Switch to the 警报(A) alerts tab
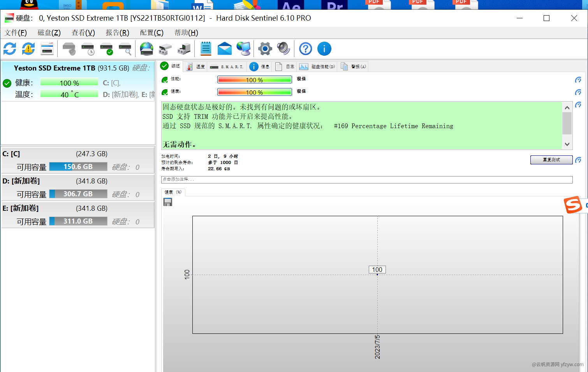588x372 pixels. 353,67
